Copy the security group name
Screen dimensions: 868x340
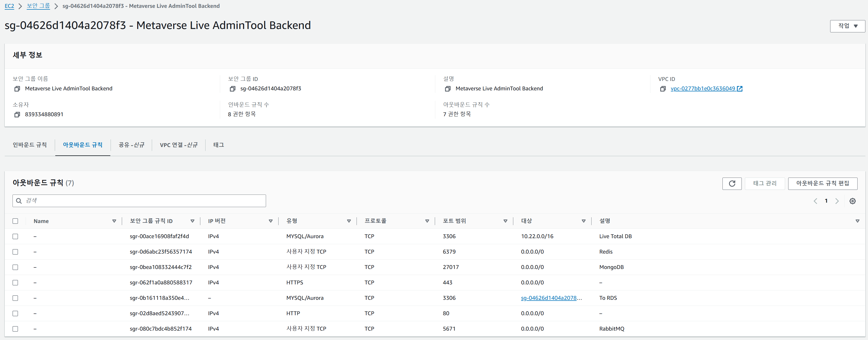pos(17,89)
